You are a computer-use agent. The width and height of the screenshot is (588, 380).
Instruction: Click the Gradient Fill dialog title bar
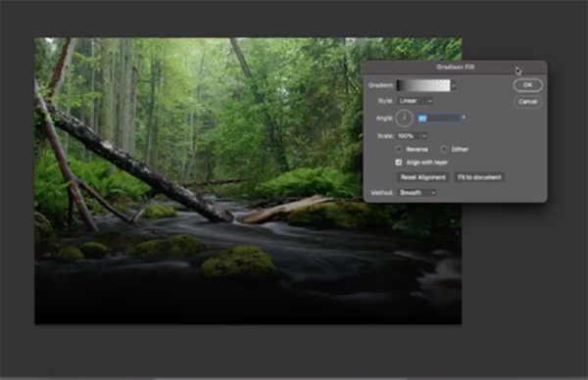pos(455,67)
